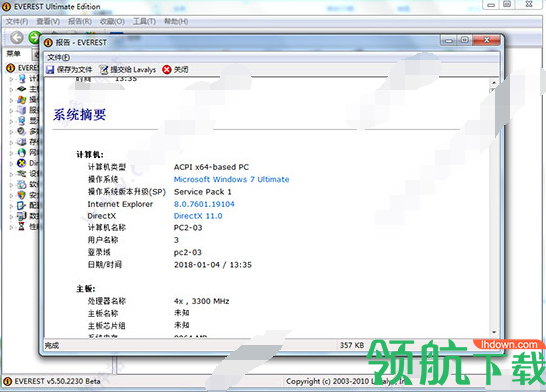
Task: Select the Software (软件) icon in tree
Action: tap(22, 184)
